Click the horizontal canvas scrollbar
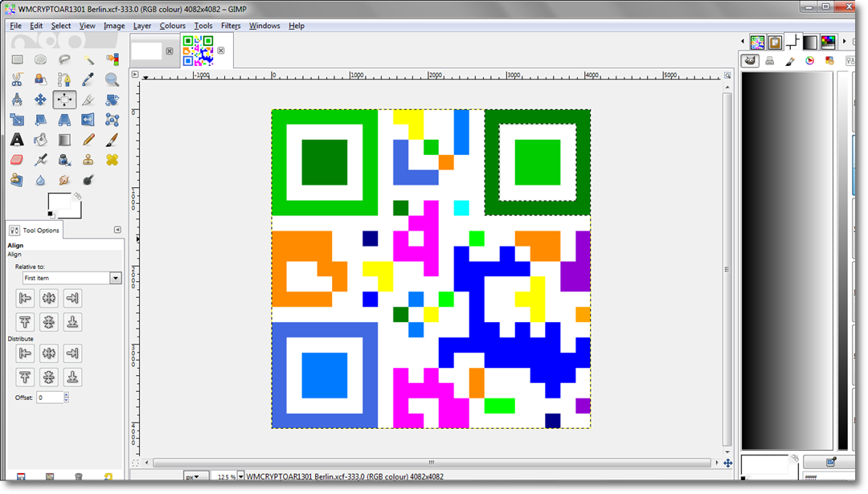This screenshot has width=868, height=494. pos(432,463)
